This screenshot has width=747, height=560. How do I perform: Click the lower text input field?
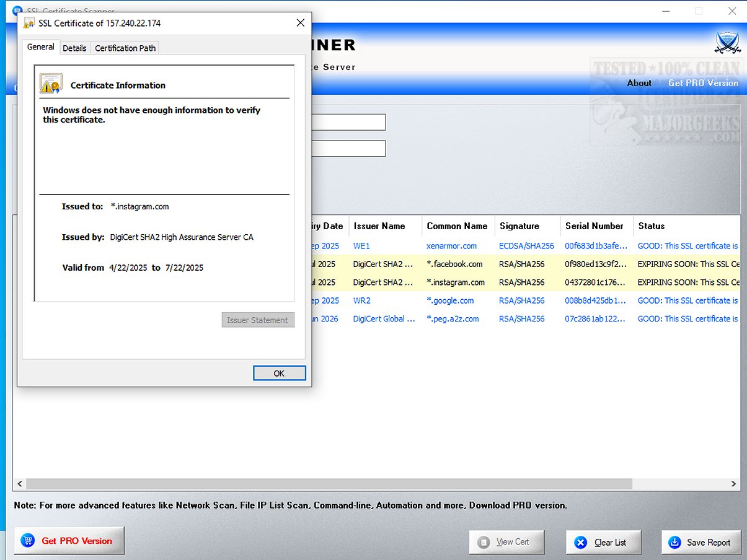pos(348,148)
